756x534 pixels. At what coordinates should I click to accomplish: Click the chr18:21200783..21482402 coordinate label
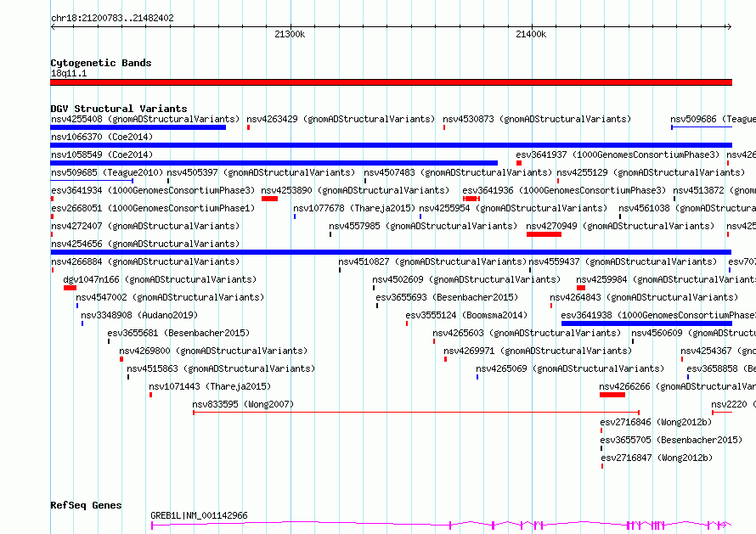[x=112, y=19]
